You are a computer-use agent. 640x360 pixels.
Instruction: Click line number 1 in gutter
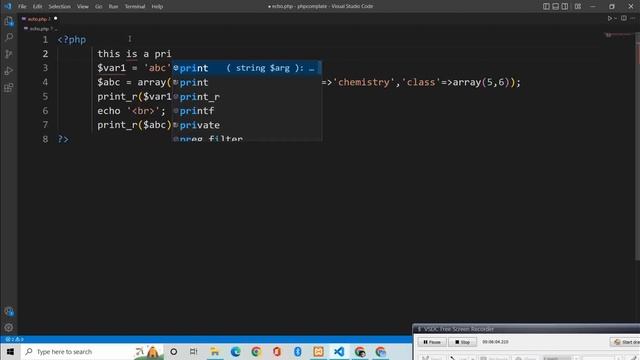point(45,40)
